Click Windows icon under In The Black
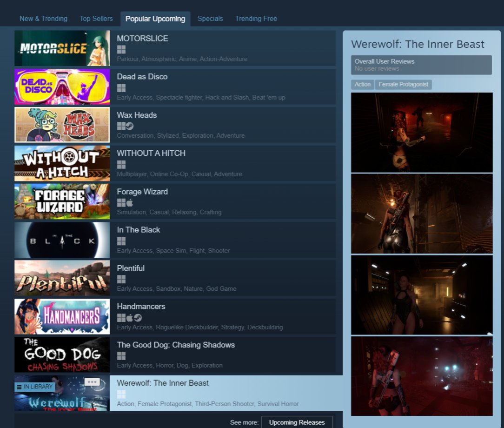Viewport: 504px width, 428px height. point(121,241)
